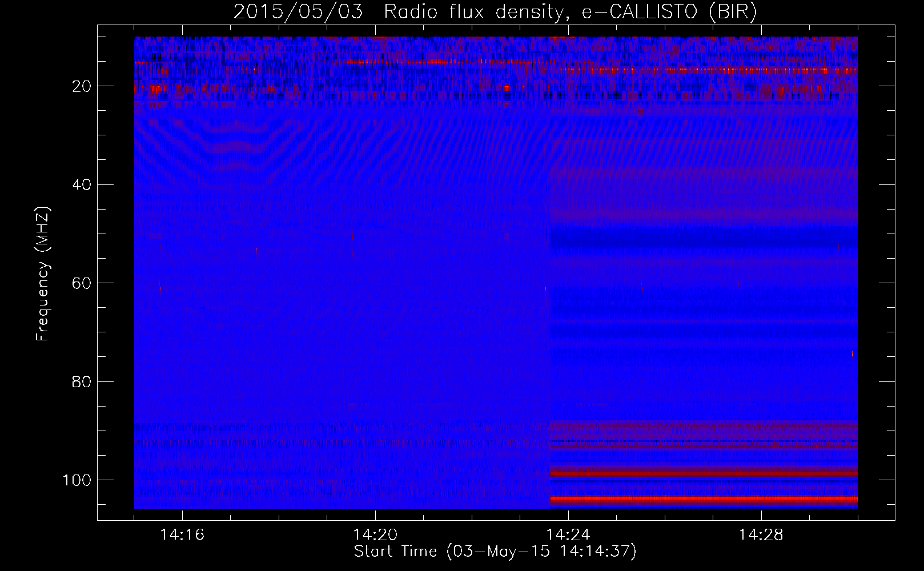Click the 20 MHz frequency tick label
Viewport: 924px width, 571px height.
(x=82, y=86)
